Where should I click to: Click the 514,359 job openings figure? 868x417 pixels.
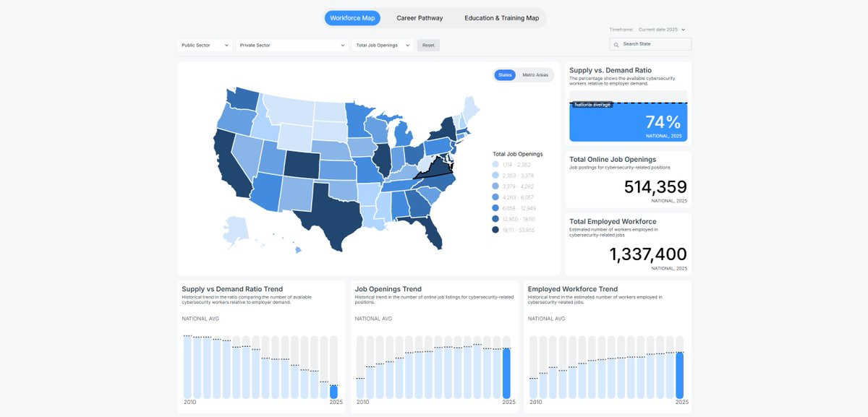pos(655,188)
